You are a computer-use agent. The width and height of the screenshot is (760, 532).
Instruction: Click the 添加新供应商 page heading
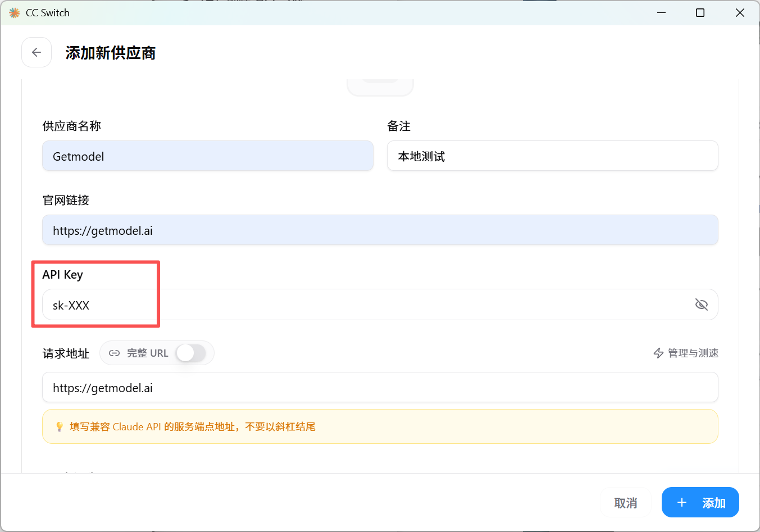tap(111, 53)
